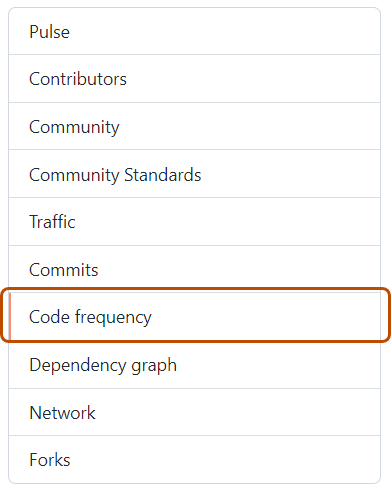Select the Commits menu entry
The image size is (391, 490).
[194, 269]
